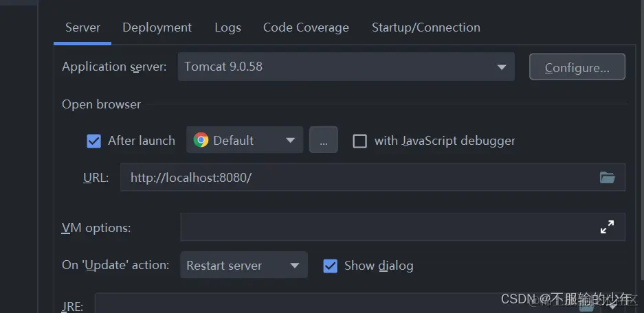Viewport: 644px width, 313px height.
Task: Focus the VM options input field
Action: tap(385, 227)
